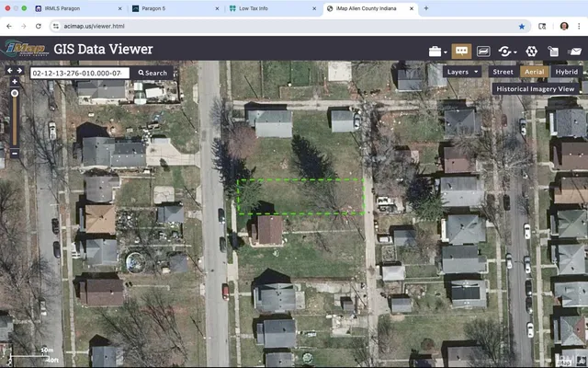Viewport: 588px width, 368px height.
Task: Click the envelope email icon
Action: [x=574, y=51]
